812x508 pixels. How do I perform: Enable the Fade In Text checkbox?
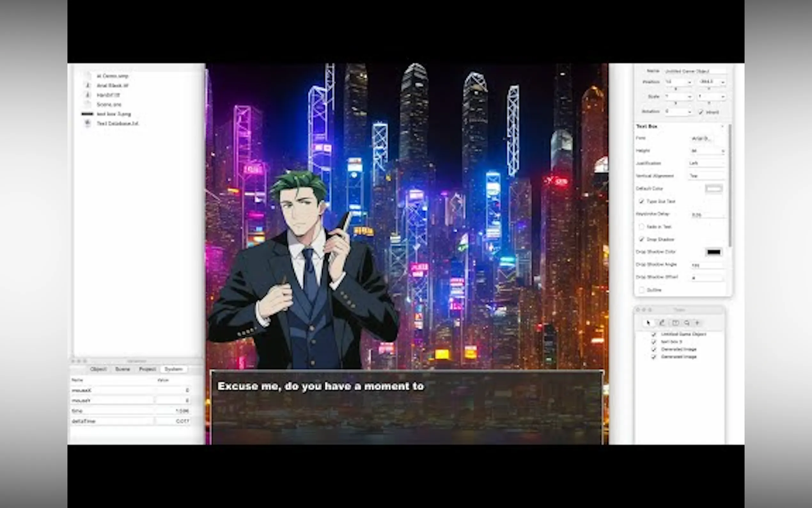642,227
